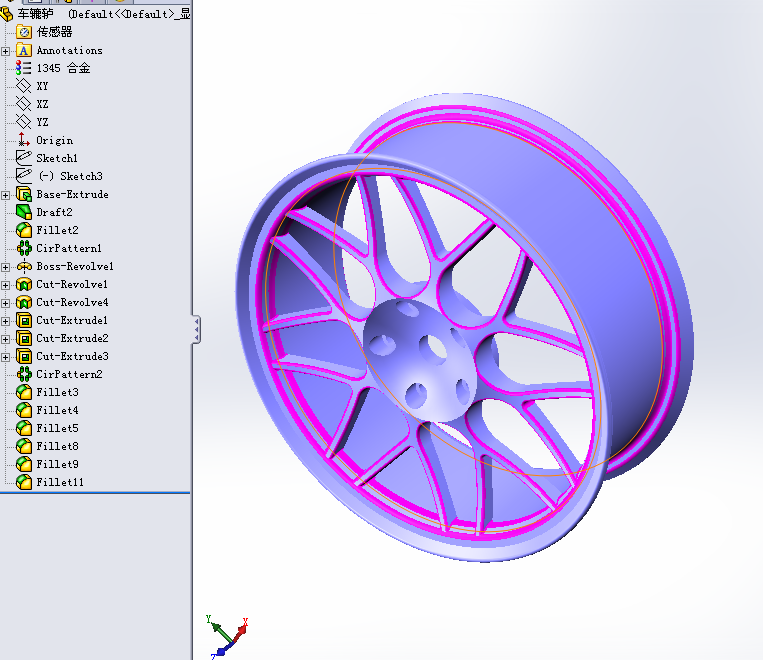Click the Cut-Revolve4 feature icon
Viewport: 763px width, 660px height.
point(24,302)
